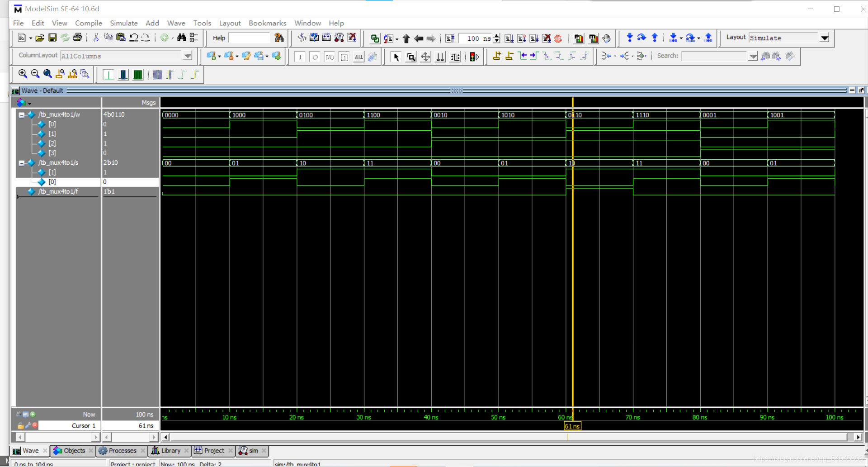Open Find with the binoculars icon
This screenshot has width=868, height=467.
pyautogui.click(x=181, y=38)
